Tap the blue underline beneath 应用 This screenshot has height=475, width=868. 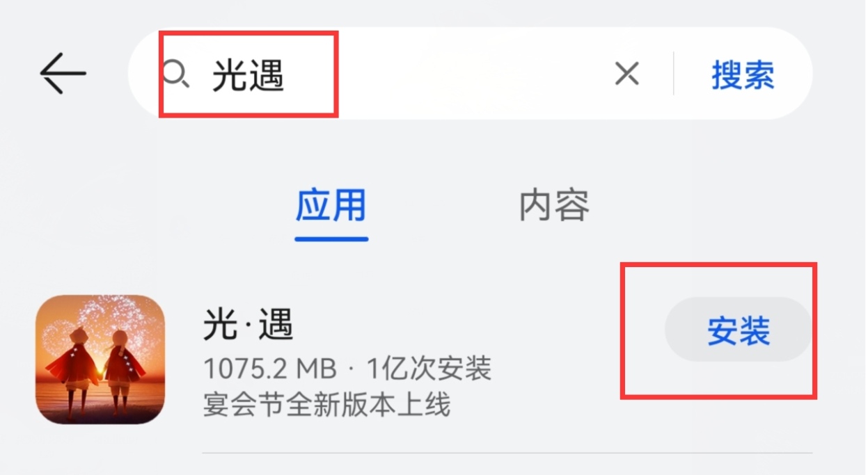pyautogui.click(x=331, y=239)
